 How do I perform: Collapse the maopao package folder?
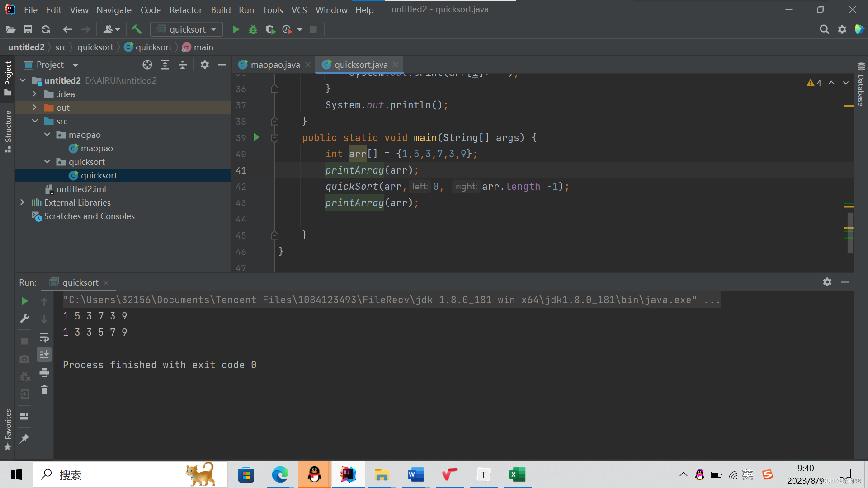click(47, 135)
